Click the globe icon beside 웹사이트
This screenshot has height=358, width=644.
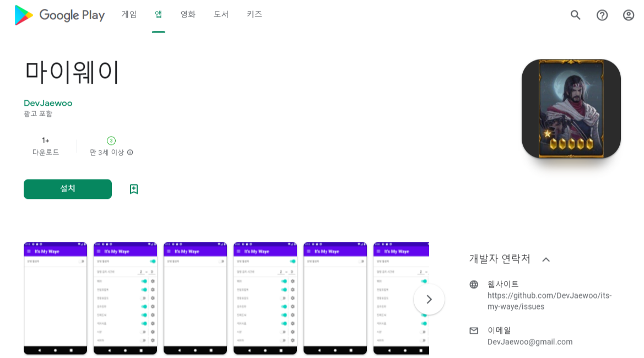coord(474,284)
